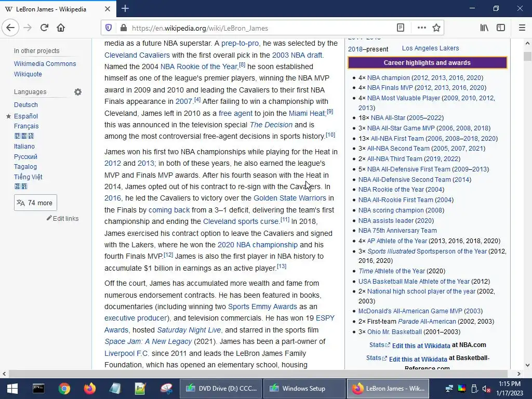The image size is (532, 399).
Task: Switch to Windows Setup taskbar window
Action: point(304,389)
